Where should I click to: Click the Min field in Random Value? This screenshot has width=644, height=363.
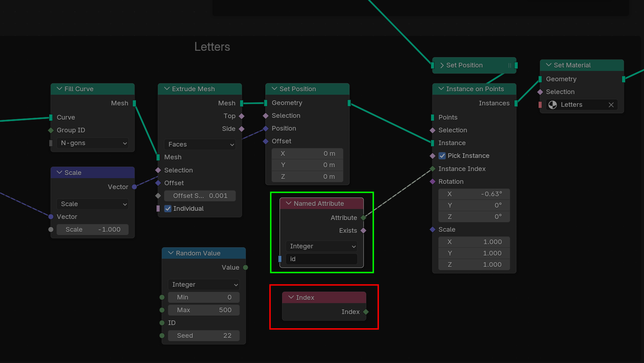[x=204, y=298]
